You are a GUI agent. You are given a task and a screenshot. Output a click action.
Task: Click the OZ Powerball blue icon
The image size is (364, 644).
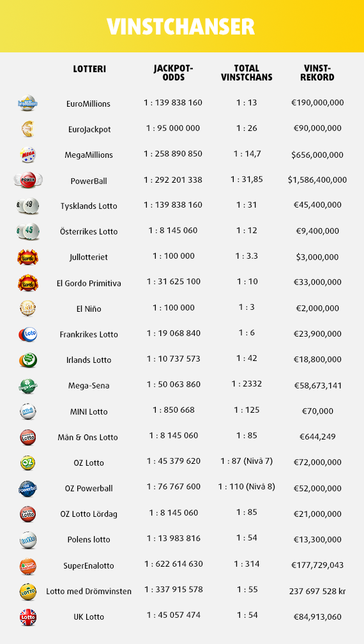28,488
